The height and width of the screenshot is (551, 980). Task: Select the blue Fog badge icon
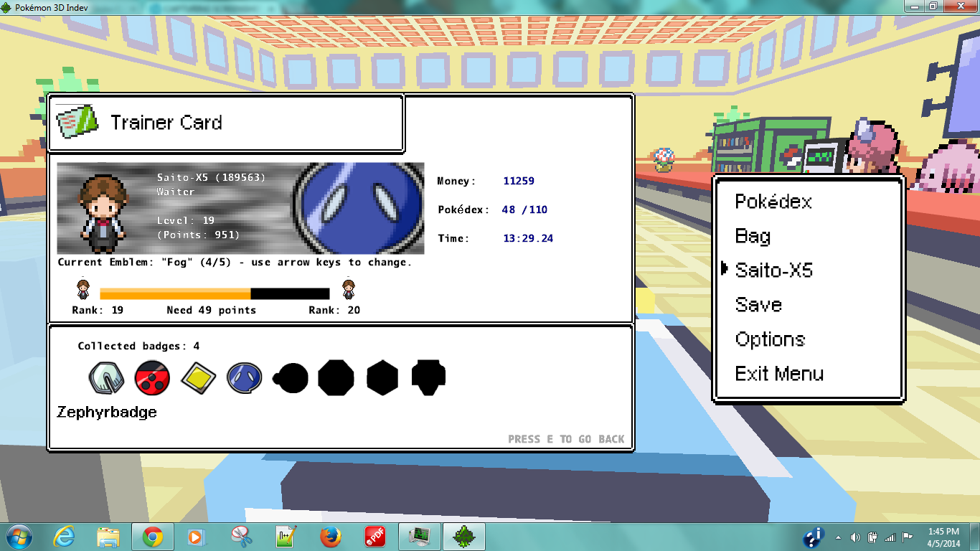[243, 377]
